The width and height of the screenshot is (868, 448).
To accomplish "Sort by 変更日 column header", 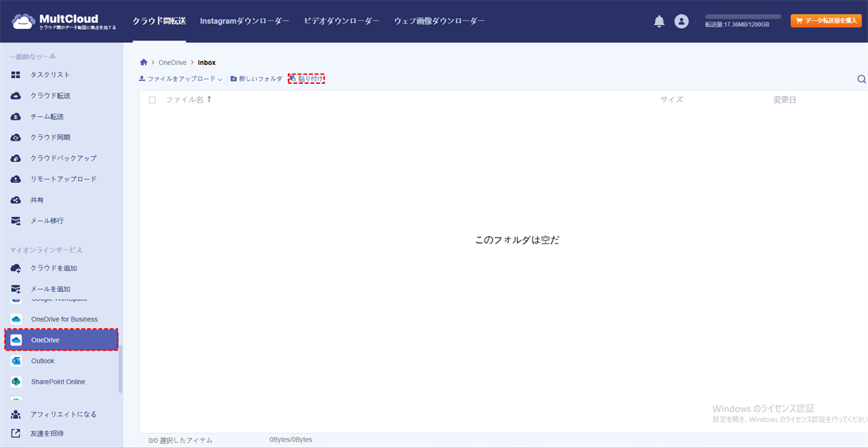I will coord(785,100).
